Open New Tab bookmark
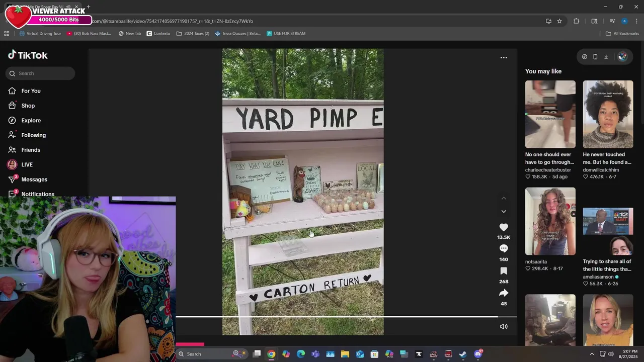This screenshot has width=644, height=362. (x=130, y=34)
